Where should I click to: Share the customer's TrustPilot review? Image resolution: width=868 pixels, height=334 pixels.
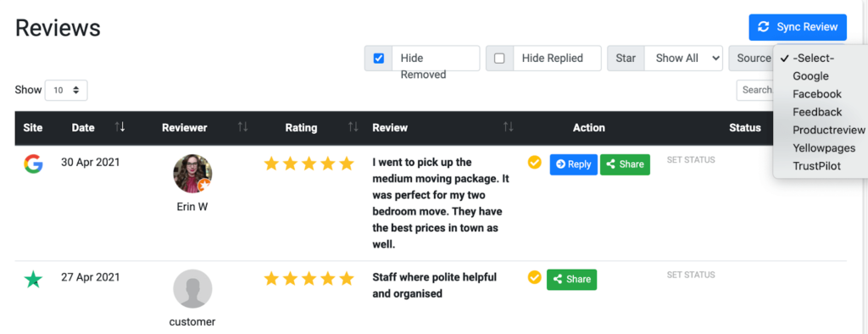[x=572, y=279]
